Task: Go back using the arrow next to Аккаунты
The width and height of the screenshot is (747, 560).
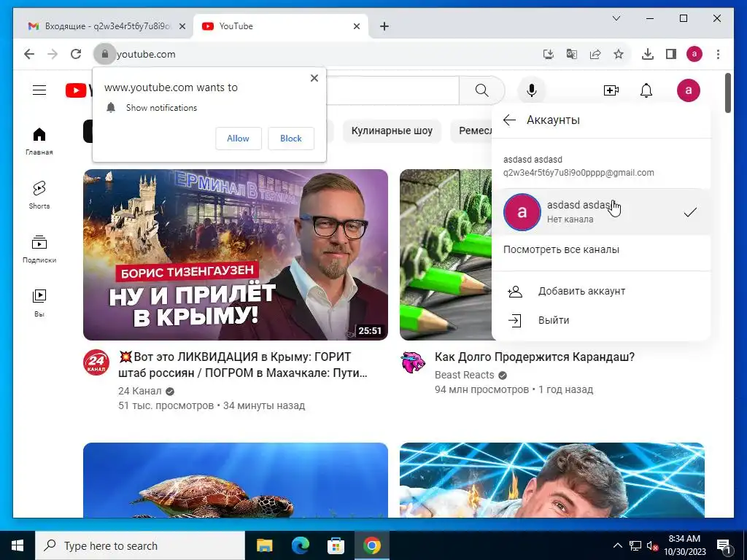Action: pyautogui.click(x=509, y=120)
